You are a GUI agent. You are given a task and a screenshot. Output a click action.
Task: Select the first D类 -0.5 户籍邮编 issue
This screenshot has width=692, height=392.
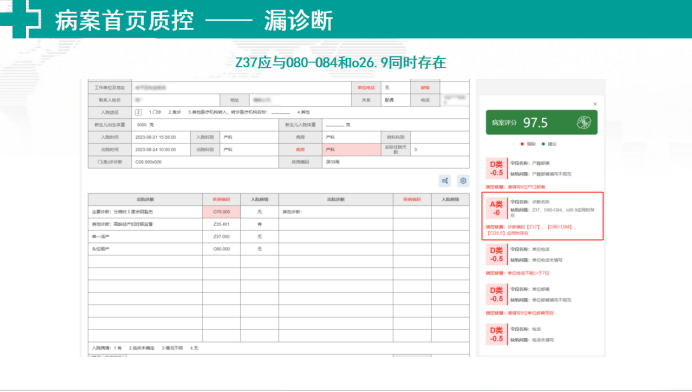tap(542, 169)
